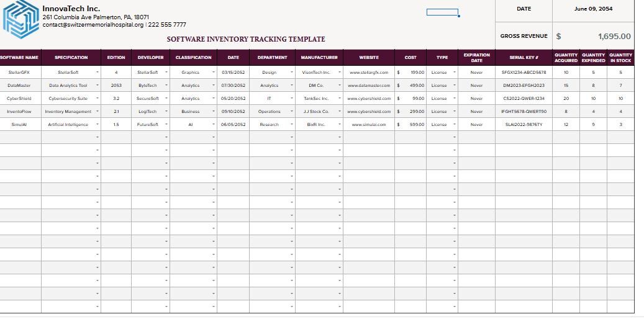Click the CLASSIFICATION column header
644x319 pixels.
point(193,58)
